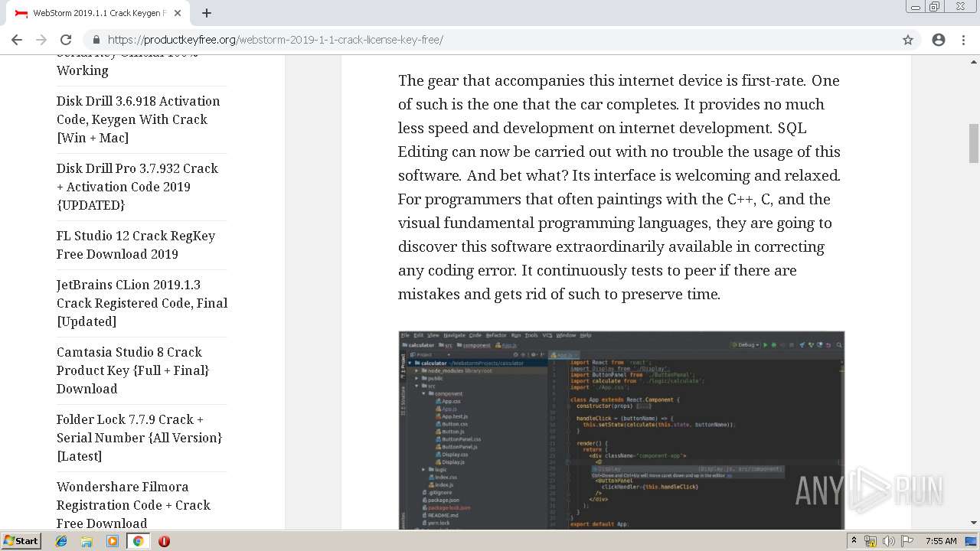Open Windows Explorer from the taskbar
Image resolution: width=980 pixels, height=551 pixels.
pyautogui.click(x=87, y=541)
